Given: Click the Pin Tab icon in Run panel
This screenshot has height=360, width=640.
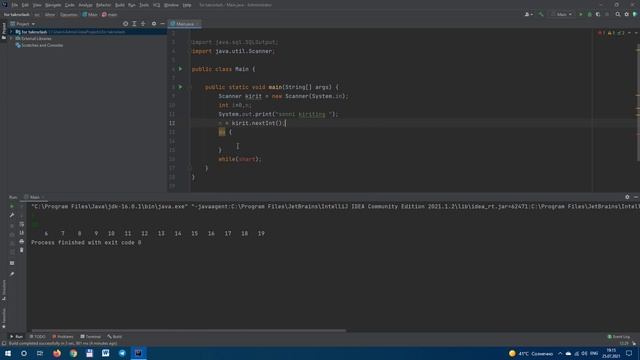Looking at the screenshot, I should (x=12, y=274).
